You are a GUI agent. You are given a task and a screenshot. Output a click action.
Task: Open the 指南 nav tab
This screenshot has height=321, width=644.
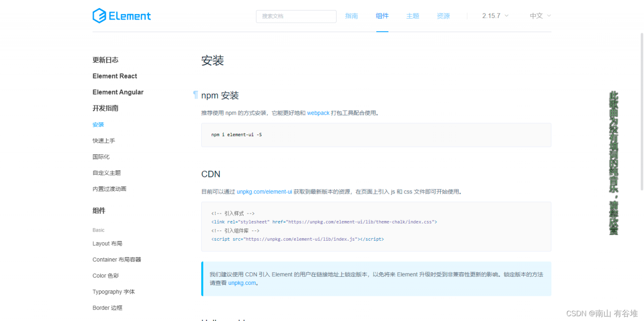(x=352, y=16)
